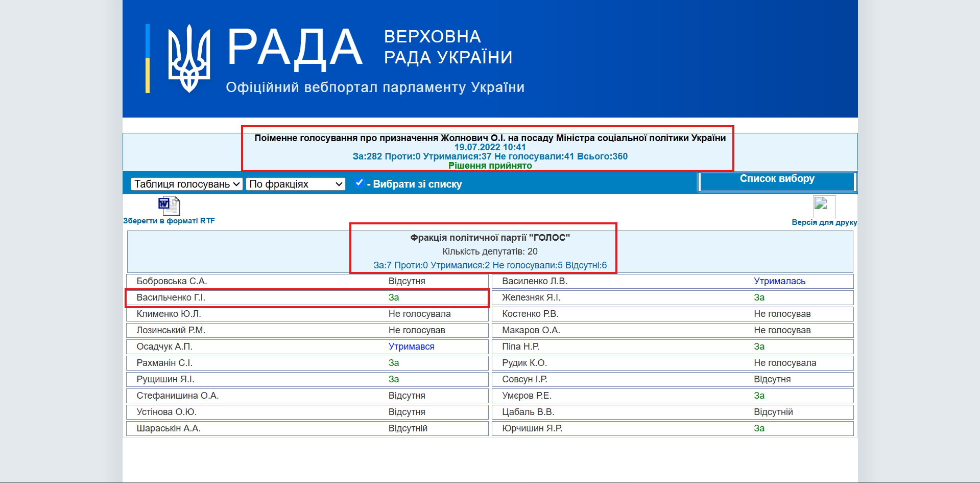Select deputy 'Василенко Л.В.' name

click(535, 281)
